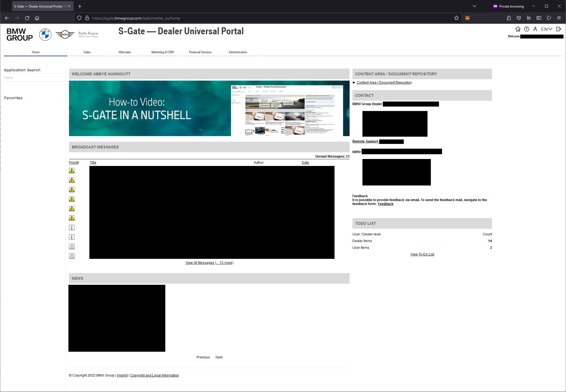The image size is (566, 392).
Task: Click the logout icon in portal header
Action: point(559,29)
